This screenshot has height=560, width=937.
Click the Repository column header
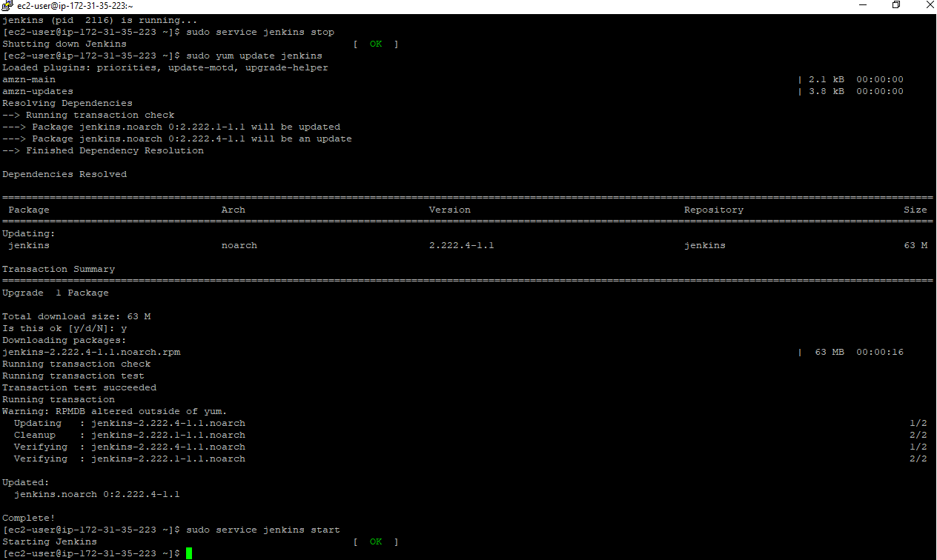(714, 210)
